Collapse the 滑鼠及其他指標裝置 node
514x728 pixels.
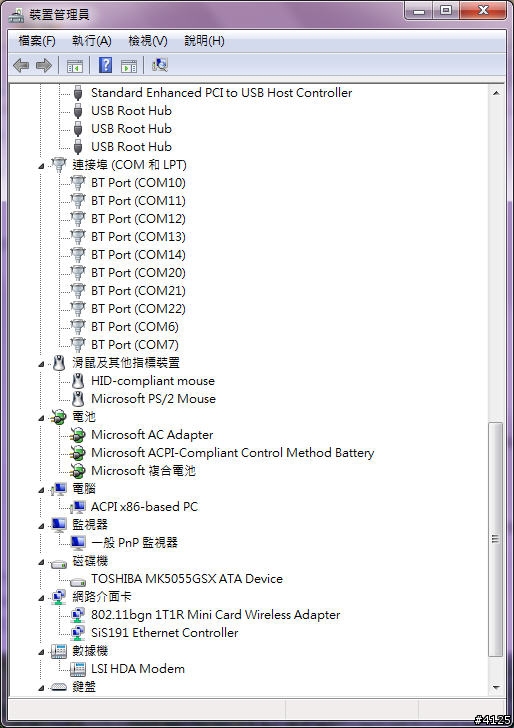[41, 364]
